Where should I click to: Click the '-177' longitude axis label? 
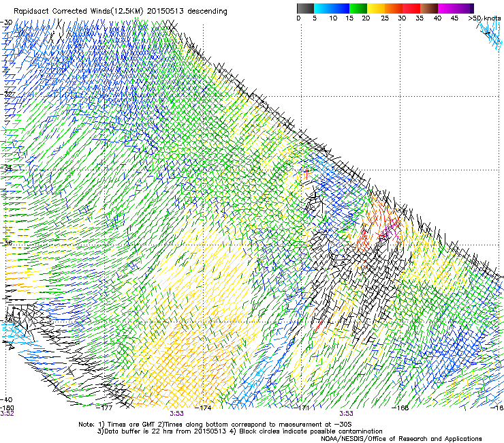click(104, 408)
